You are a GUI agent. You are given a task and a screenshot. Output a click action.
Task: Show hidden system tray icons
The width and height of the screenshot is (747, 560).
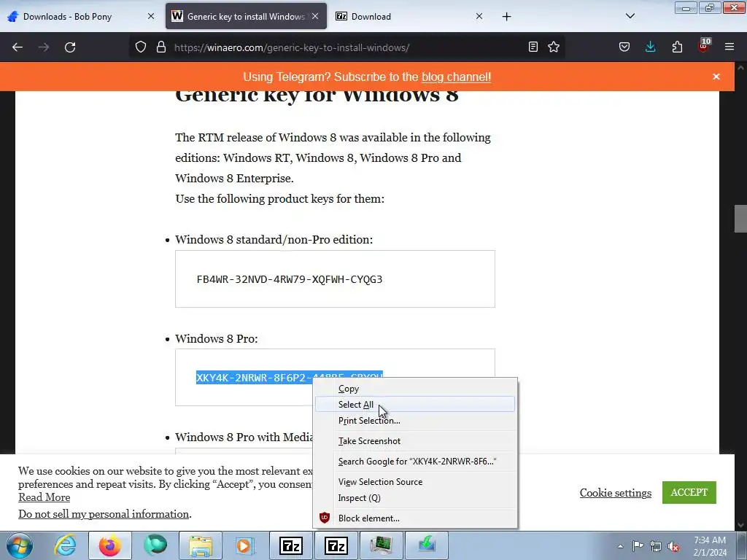point(620,546)
